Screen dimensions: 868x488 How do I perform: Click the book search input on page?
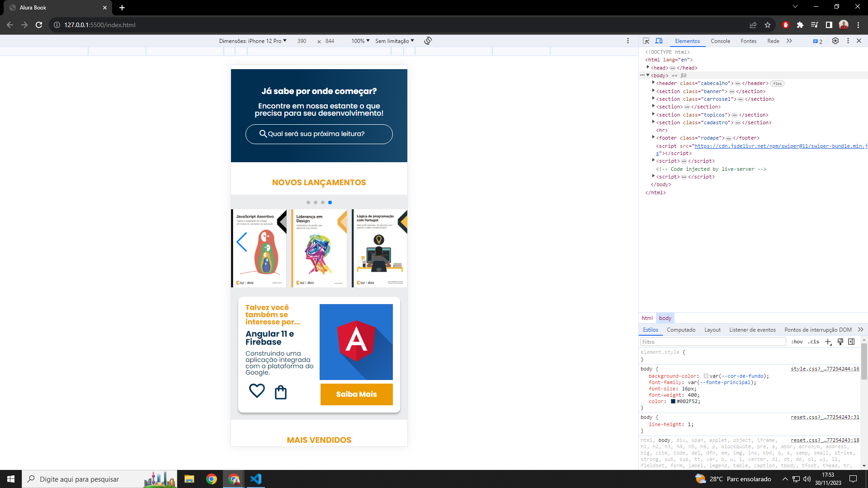click(x=319, y=134)
